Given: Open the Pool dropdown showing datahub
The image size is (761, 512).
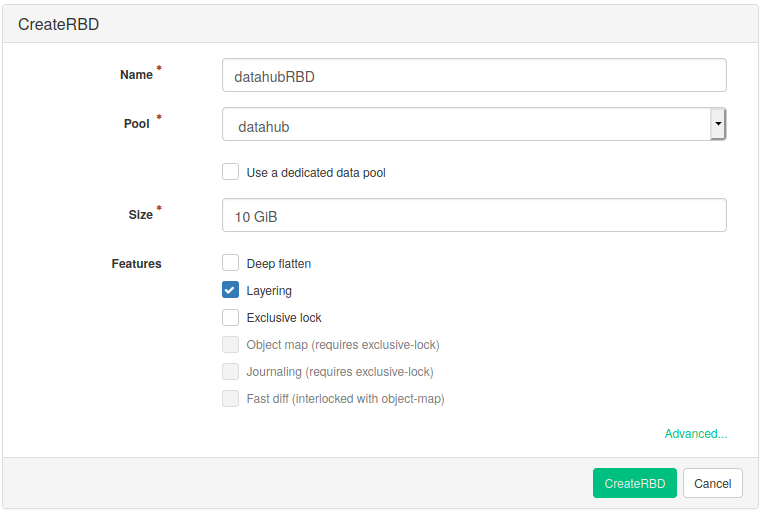Looking at the screenshot, I should (x=465, y=125).
